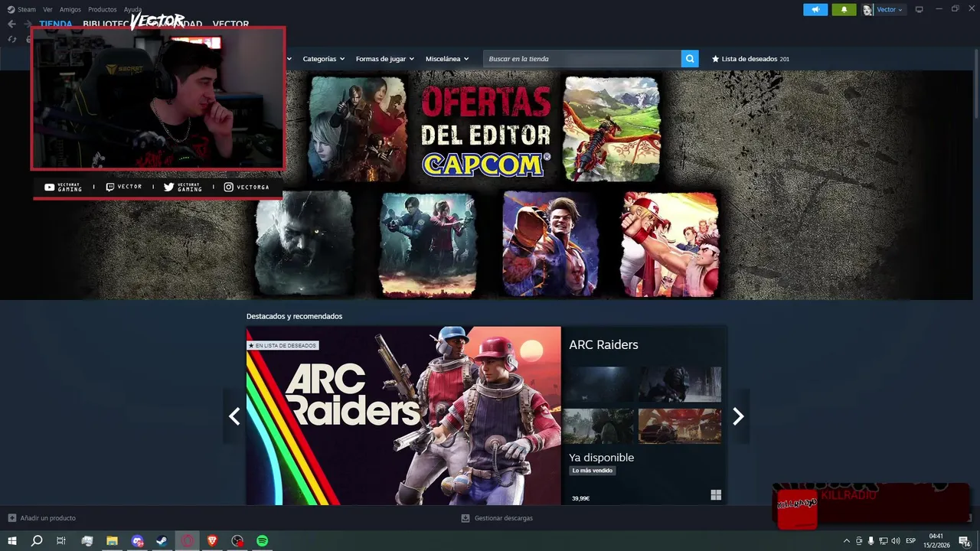Image resolution: width=980 pixels, height=551 pixels.
Task: Open File Explorer from the taskbar
Action: coord(112,541)
